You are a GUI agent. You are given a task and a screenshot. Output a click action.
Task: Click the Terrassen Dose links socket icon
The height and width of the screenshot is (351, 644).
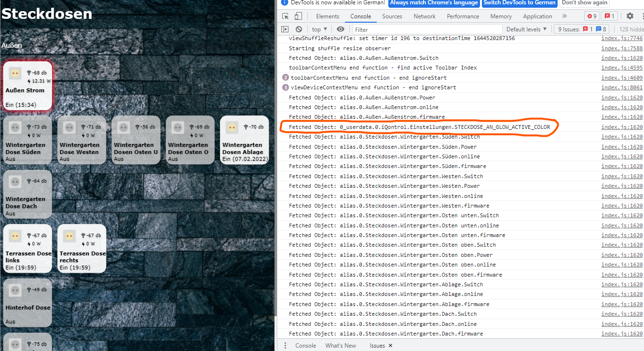tap(15, 237)
